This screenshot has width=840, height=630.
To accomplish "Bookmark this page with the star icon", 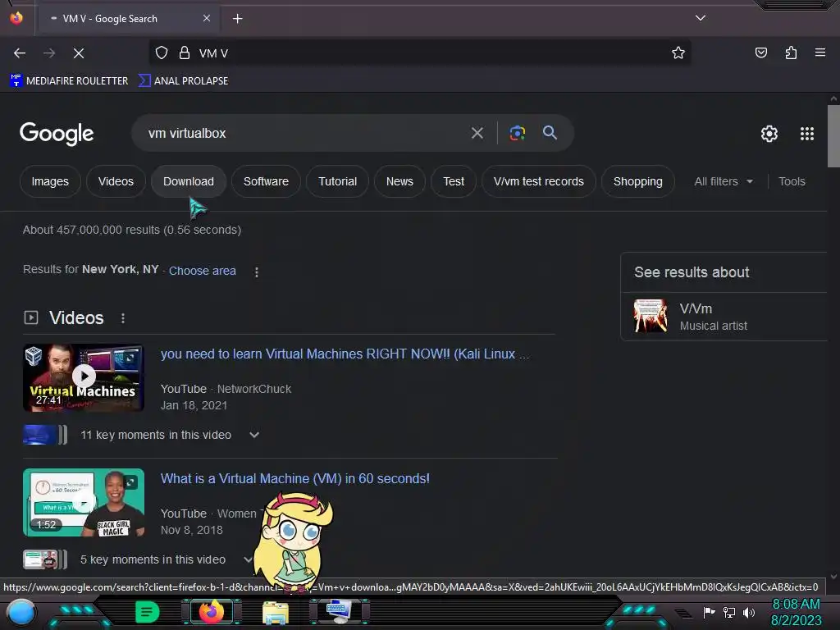I will tap(678, 52).
